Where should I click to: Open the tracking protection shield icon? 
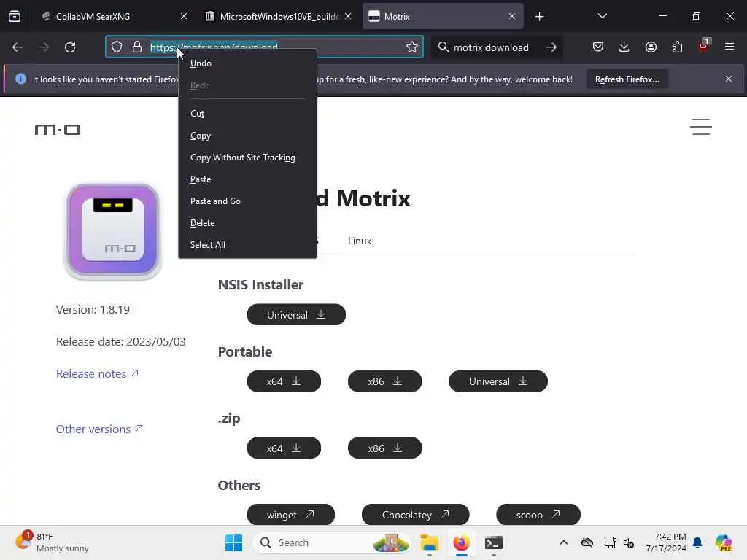pyautogui.click(x=117, y=47)
